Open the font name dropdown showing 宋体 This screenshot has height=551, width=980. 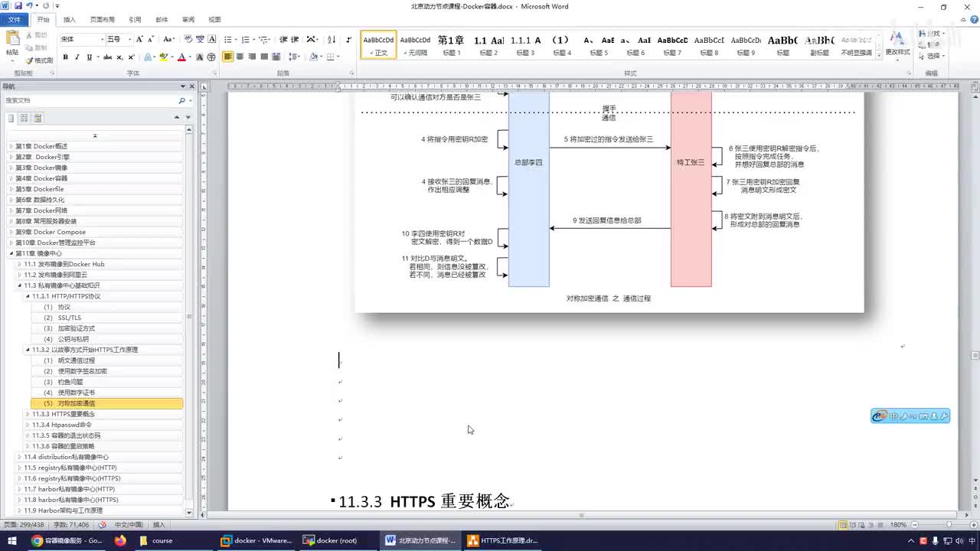click(x=102, y=39)
